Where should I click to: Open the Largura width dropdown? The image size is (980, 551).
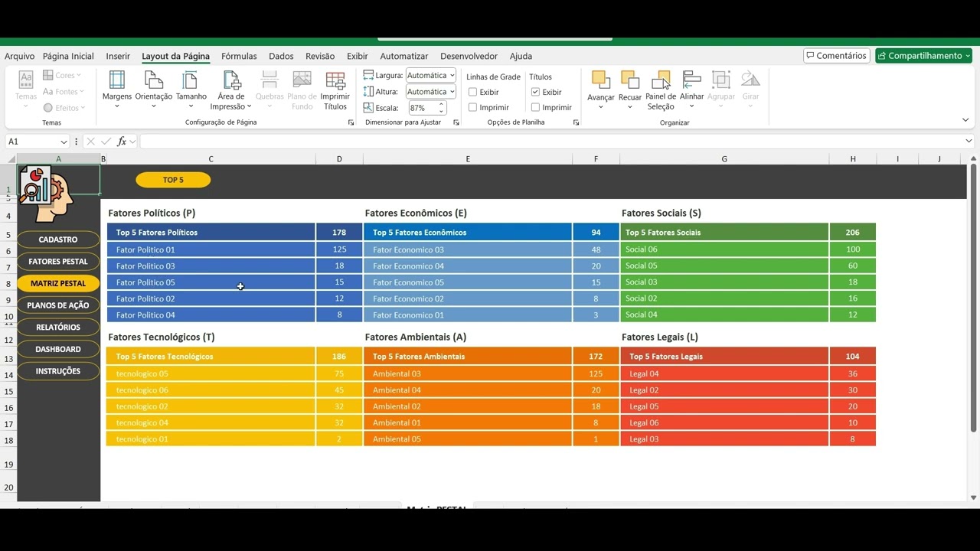[452, 75]
